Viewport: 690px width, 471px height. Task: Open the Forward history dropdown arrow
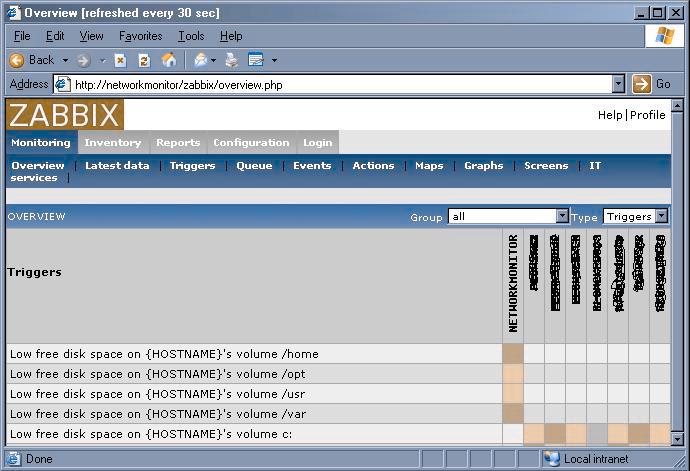103,60
